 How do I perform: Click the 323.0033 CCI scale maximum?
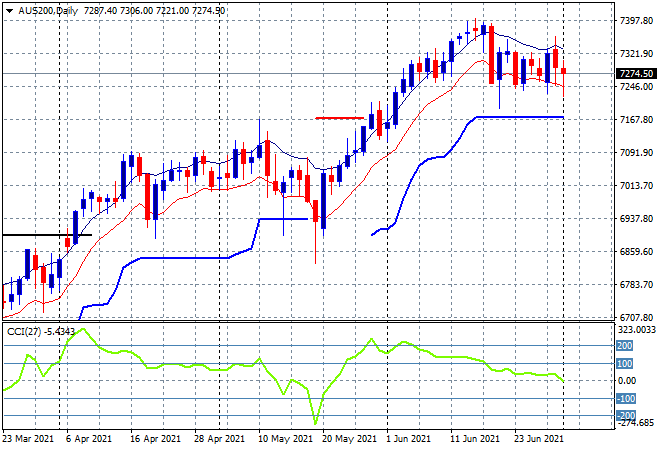pos(636,330)
